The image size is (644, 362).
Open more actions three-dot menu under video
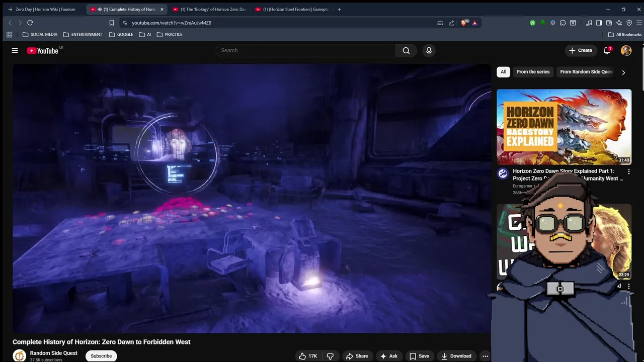(485, 356)
